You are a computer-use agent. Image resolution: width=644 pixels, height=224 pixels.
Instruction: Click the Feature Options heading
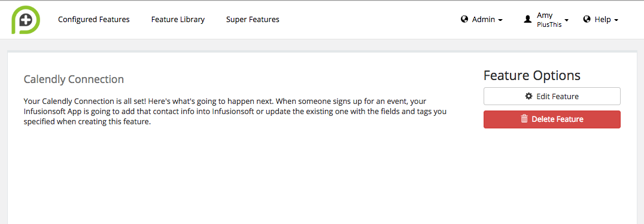(x=532, y=75)
